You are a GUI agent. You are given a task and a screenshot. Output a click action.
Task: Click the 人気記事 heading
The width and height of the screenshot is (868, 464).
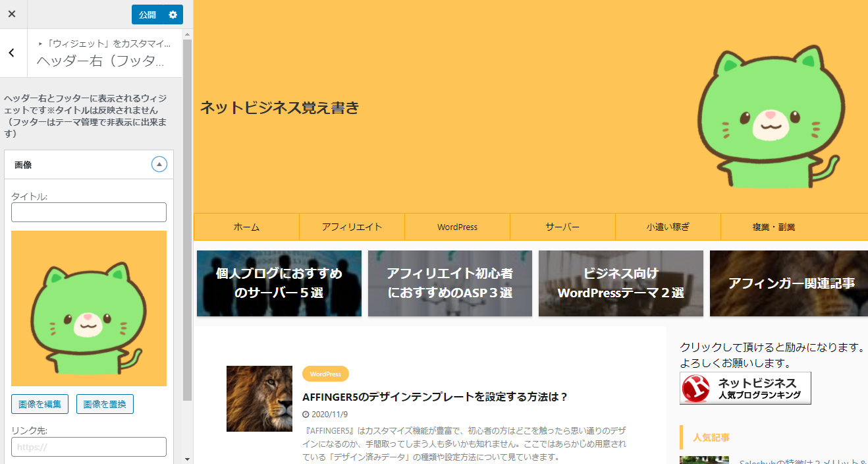point(711,437)
